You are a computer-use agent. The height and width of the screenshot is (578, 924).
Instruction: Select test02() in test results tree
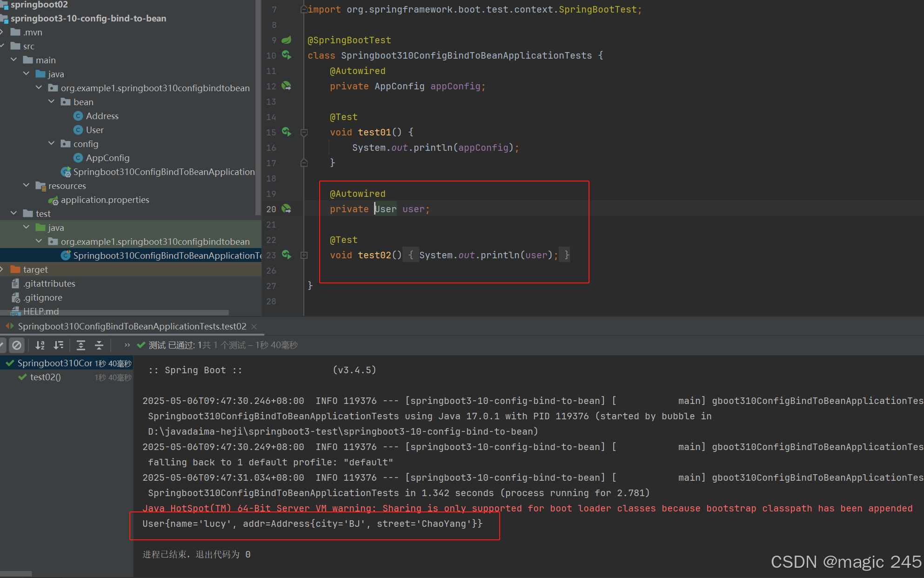click(45, 377)
